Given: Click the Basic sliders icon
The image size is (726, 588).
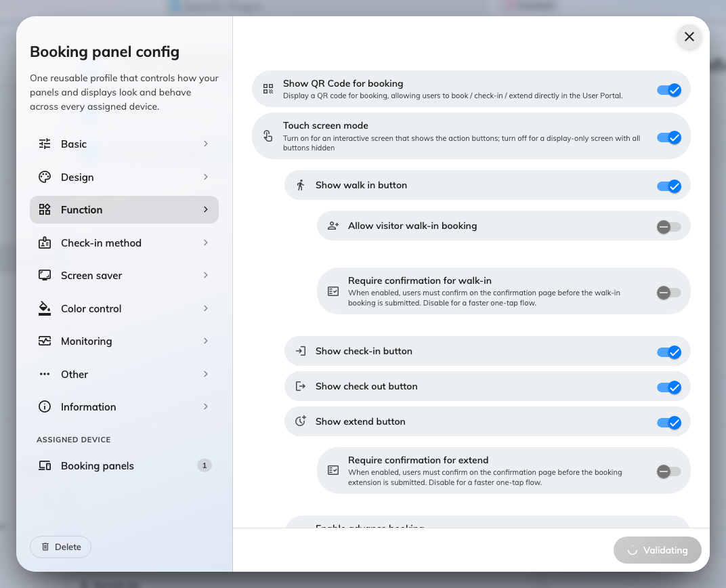Looking at the screenshot, I should pyautogui.click(x=45, y=144).
